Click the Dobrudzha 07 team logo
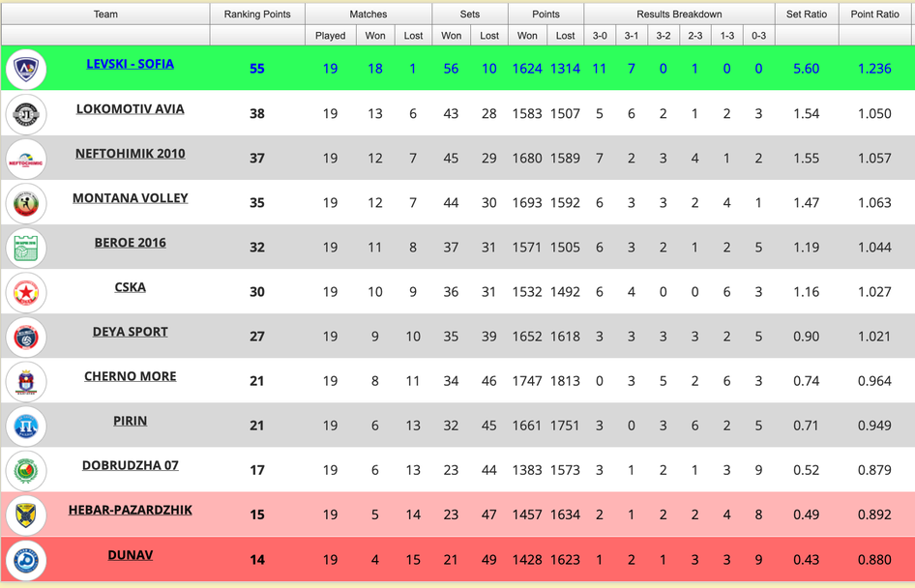 (x=26, y=471)
